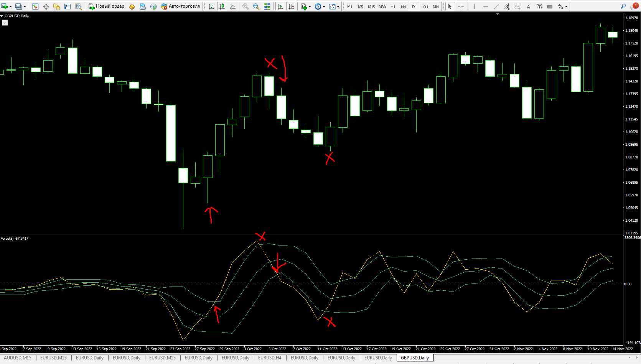
Task: Switch timeframe to M30
Action: 382,7
